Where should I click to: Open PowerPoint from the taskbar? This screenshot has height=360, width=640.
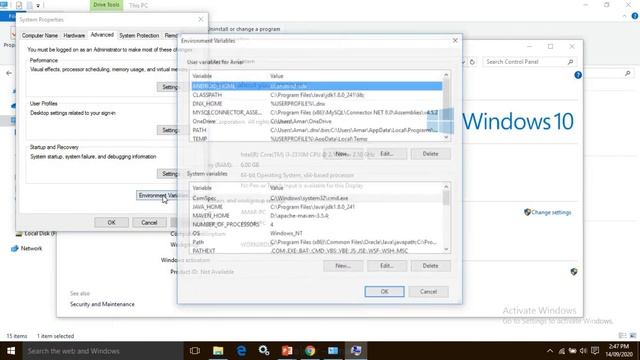point(287,351)
